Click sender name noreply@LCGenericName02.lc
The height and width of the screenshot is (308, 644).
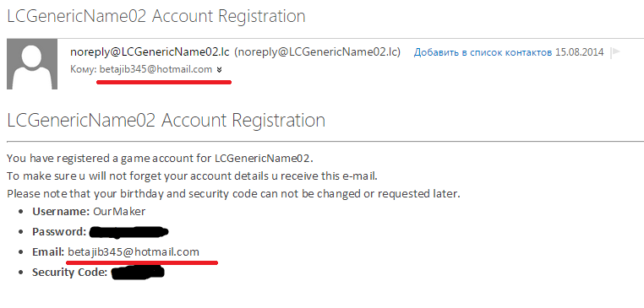point(150,52)
